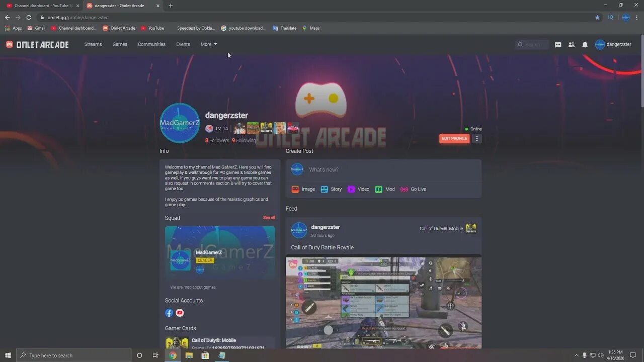Open the profile more-options three-dot button
644x362 pixels.
pos(477,138)
